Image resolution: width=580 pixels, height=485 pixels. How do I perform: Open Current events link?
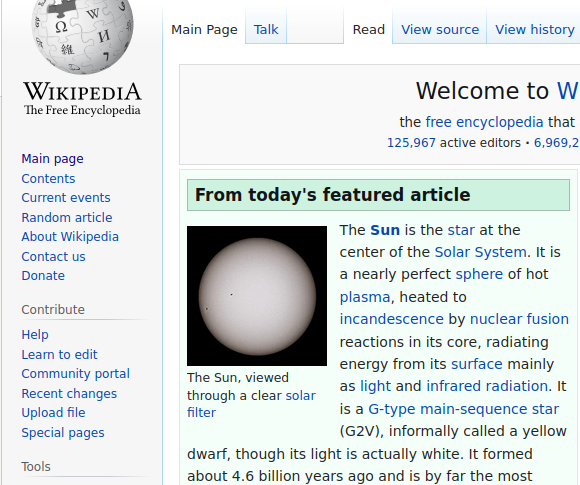[x=66, y=198]
